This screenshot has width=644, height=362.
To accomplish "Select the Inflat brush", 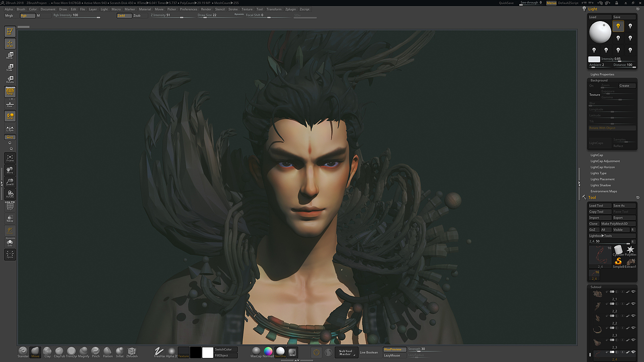I will click(119, 351).
